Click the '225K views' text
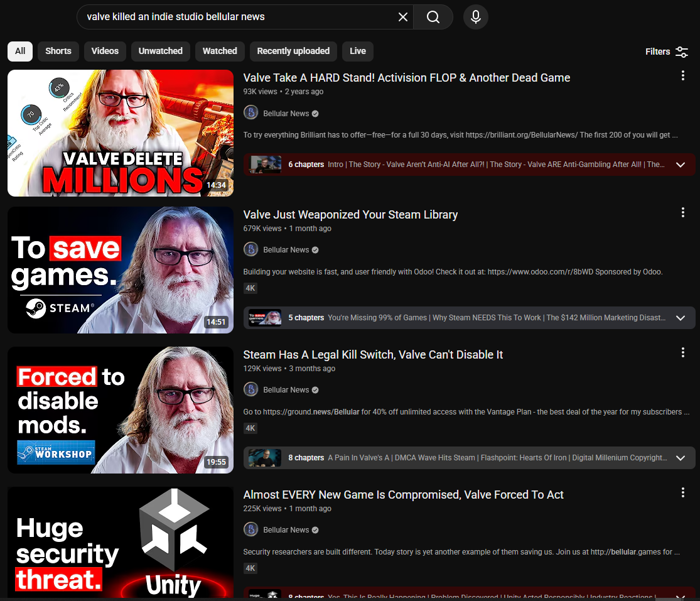 tap(262, 509)
